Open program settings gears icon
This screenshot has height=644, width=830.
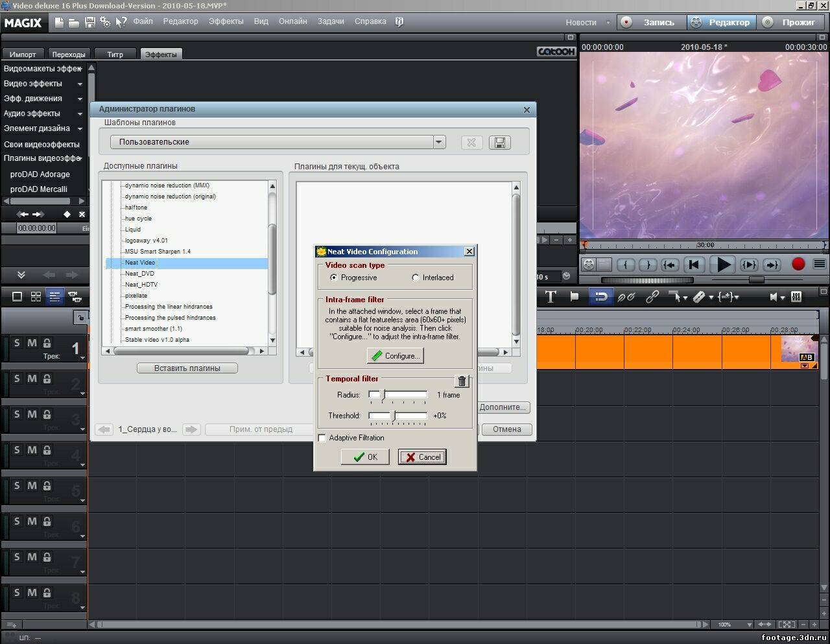coord(105,23)
